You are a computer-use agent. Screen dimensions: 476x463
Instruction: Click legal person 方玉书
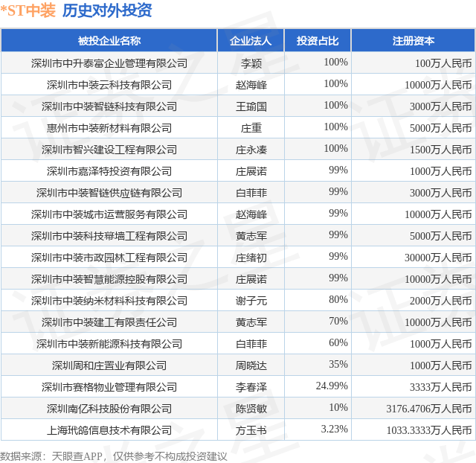pos(251,430)
